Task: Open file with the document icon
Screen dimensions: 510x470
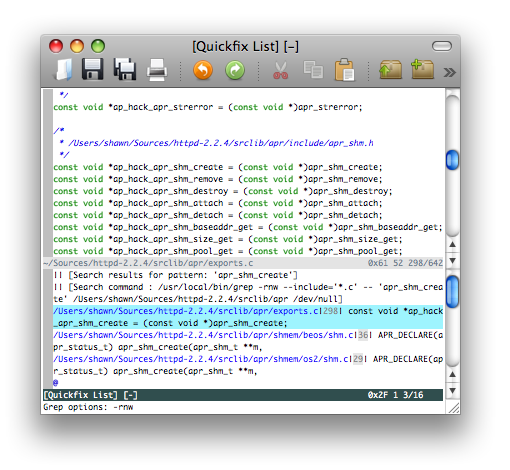Action: click(63, 70)
